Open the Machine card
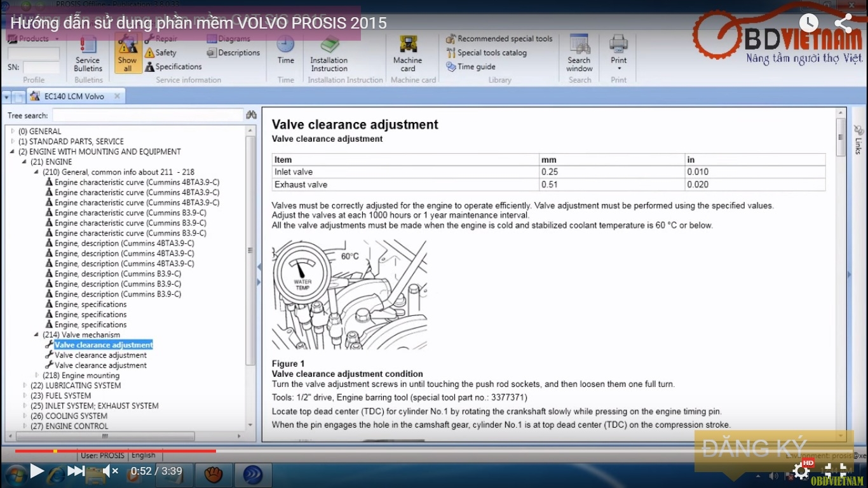This screenshot has width=868, height=488. (408, 54)
